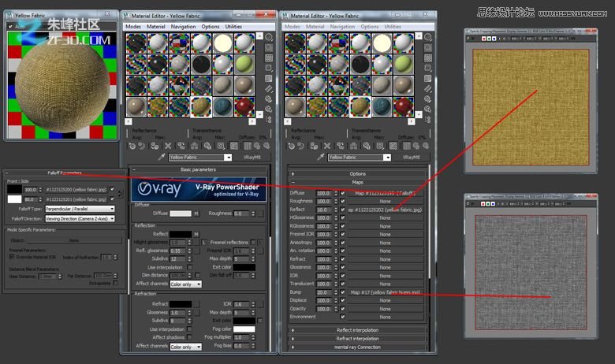Screen dimensions: 615x364
Task: Open Options menu in Basic parameters editor
Action: click(211, 27)
